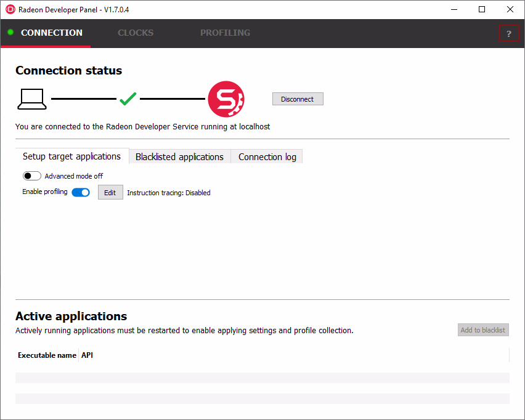Screen dimensions: 525x420
Task: Click the green connection status dot
Action: click(x=10, y=32)
